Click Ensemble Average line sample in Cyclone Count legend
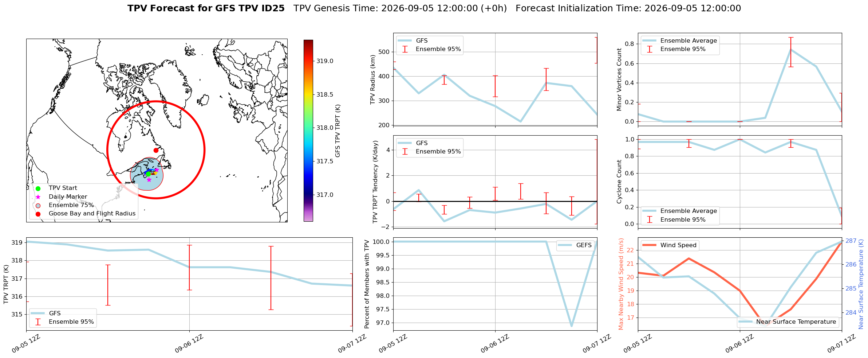This screenshot has height=358, width=868. (650, 211)
